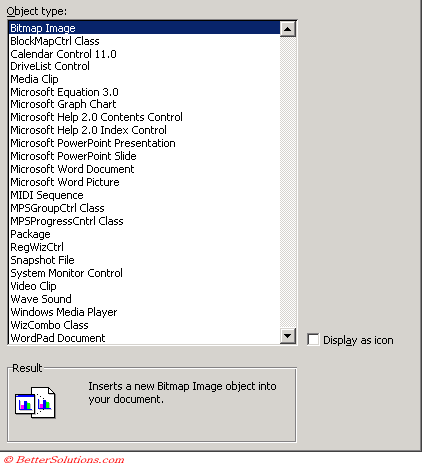Image resolution: width=422 pixels, height=467 pixels.
Task: Select Windows Media Player entry
Action: (x=144, y=312)
